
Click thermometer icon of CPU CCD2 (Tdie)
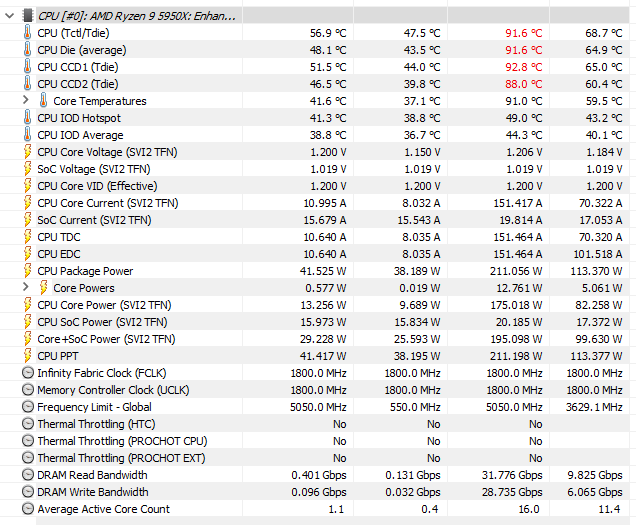pos(27,84)
